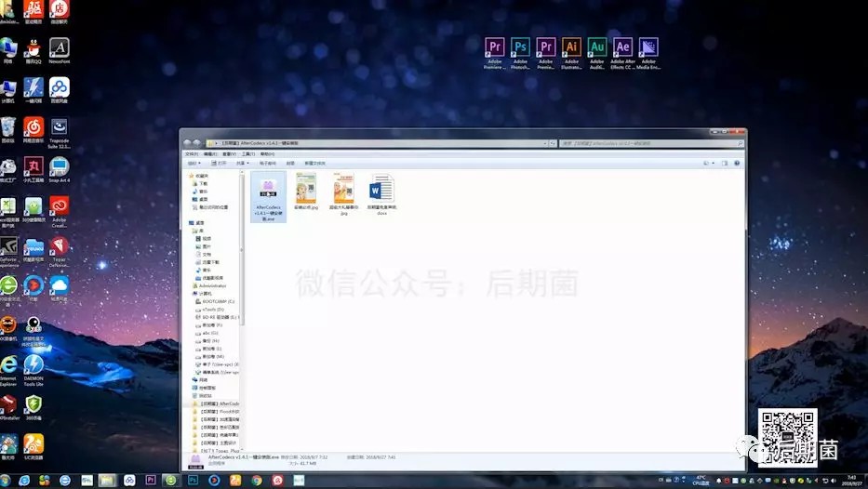Open the change view dropdown arrow
Viewport: 868px width, 489px height.
pos(713,164)
